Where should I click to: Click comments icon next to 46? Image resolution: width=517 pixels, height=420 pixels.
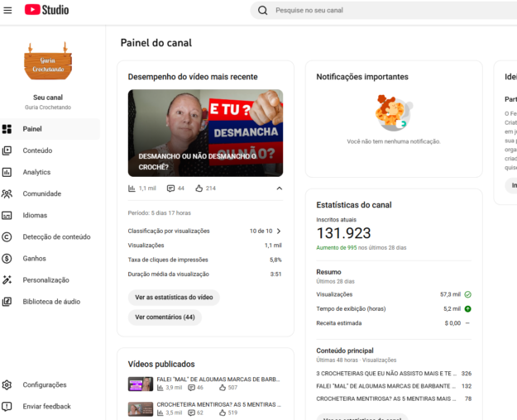(x=191, y=388)
